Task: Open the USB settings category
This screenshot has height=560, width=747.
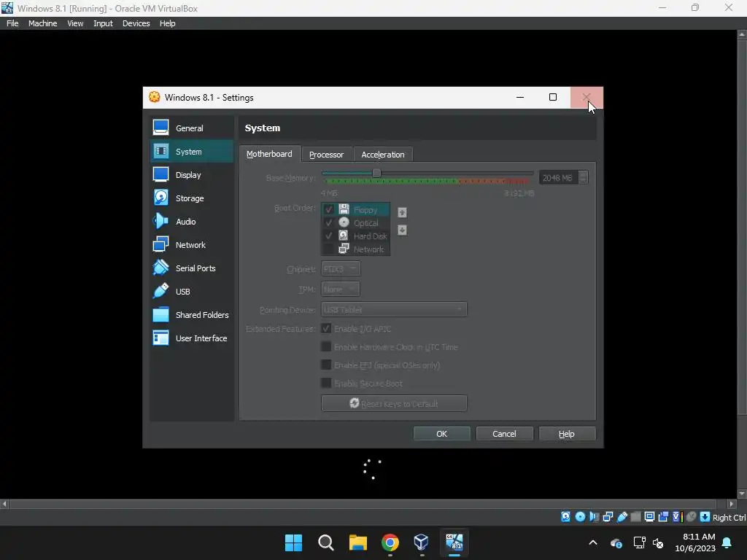Action: pos(192,292)
